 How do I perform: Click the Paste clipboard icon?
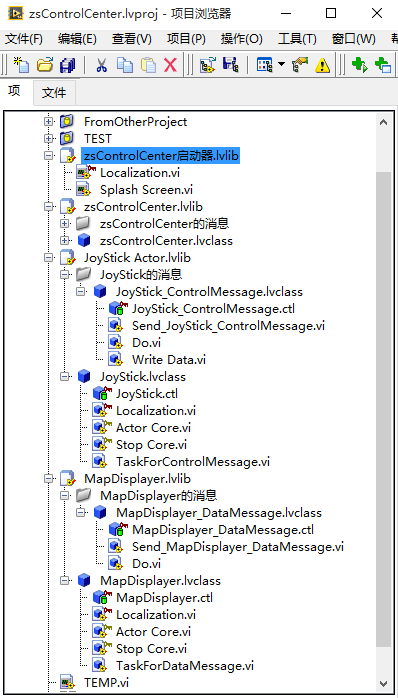pos(148,65)
